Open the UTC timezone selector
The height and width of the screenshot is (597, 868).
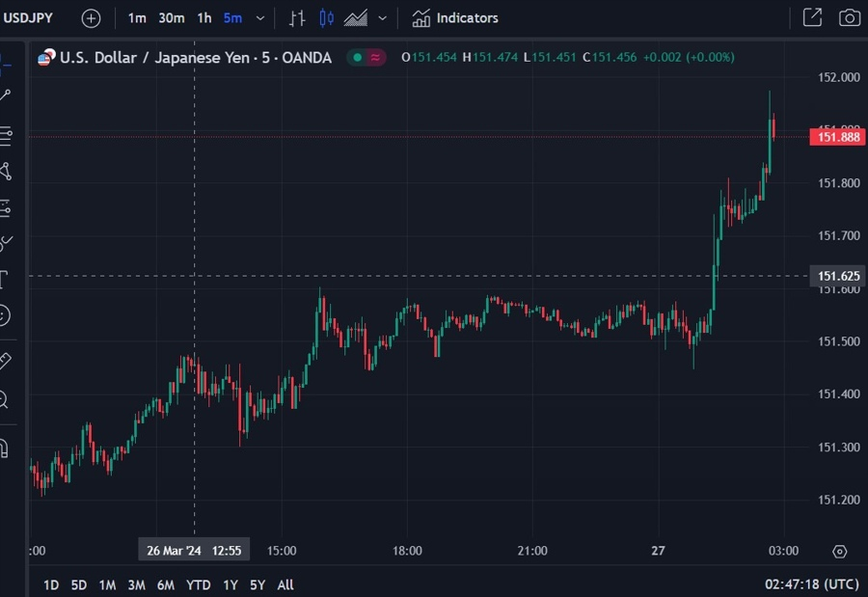tap(811, 584)
